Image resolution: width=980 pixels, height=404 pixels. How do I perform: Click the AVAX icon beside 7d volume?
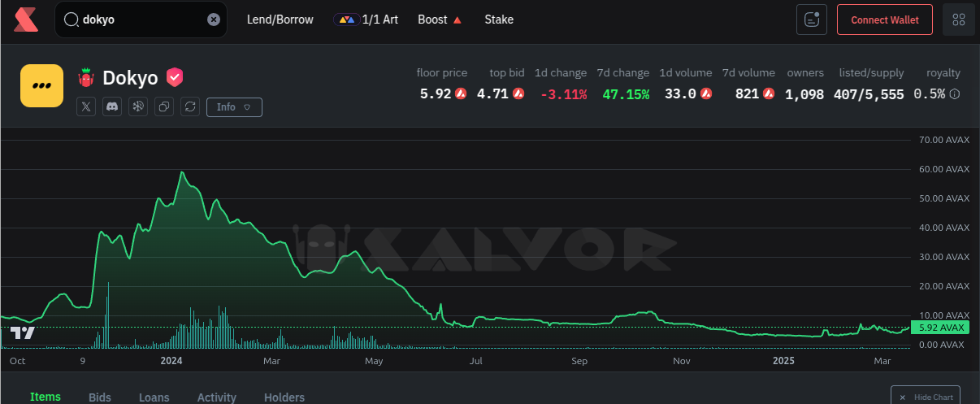(x=770, y=93)
